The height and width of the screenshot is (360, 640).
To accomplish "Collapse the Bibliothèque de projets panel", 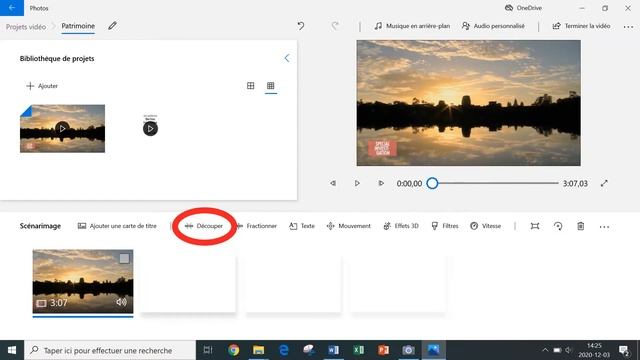I will (287, 58).
